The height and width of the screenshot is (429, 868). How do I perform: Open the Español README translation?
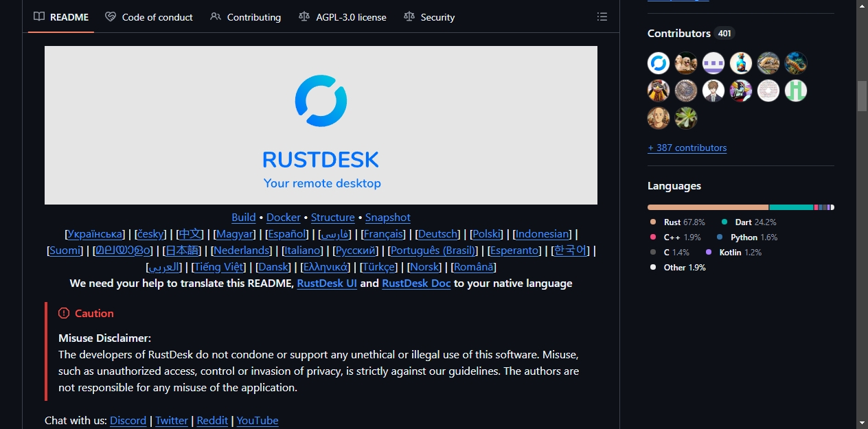[287, 233]
